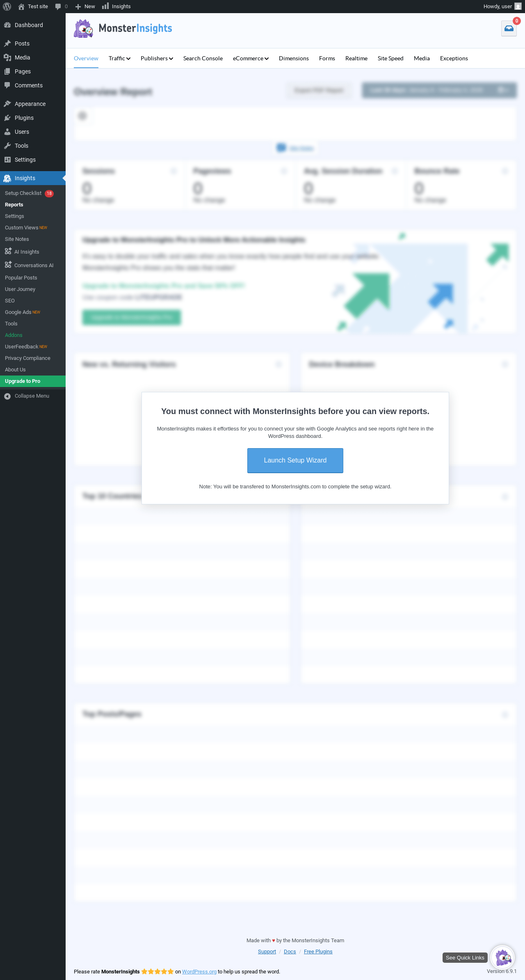Viewport: 525px width, 980px height.
Task: Open User Journey in the Insights submenu
Action: (x=20, y=289)
